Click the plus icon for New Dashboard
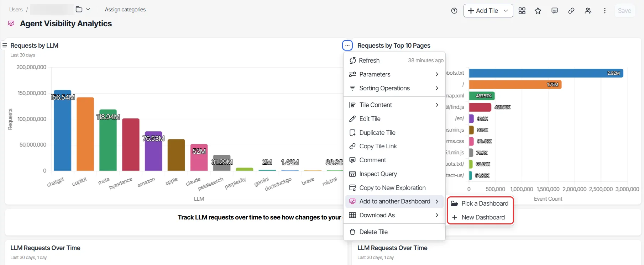Viewport: 644px width, 265px height. (455, 217)
